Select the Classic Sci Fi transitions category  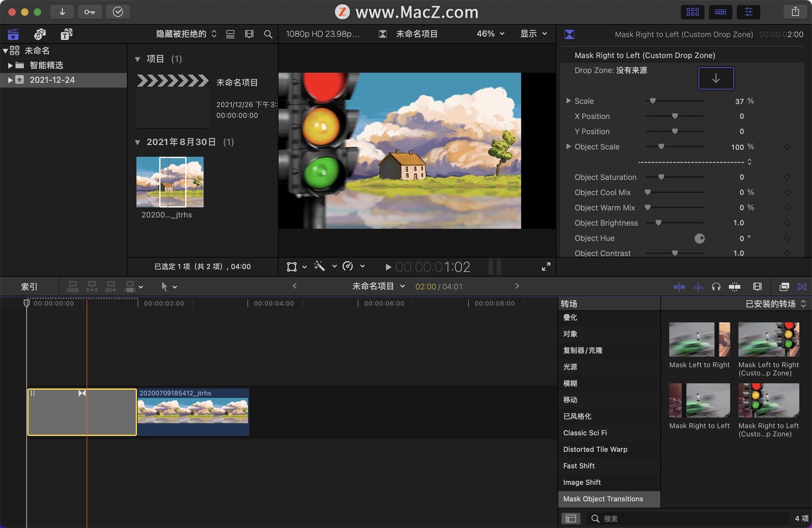coord(585,432)
